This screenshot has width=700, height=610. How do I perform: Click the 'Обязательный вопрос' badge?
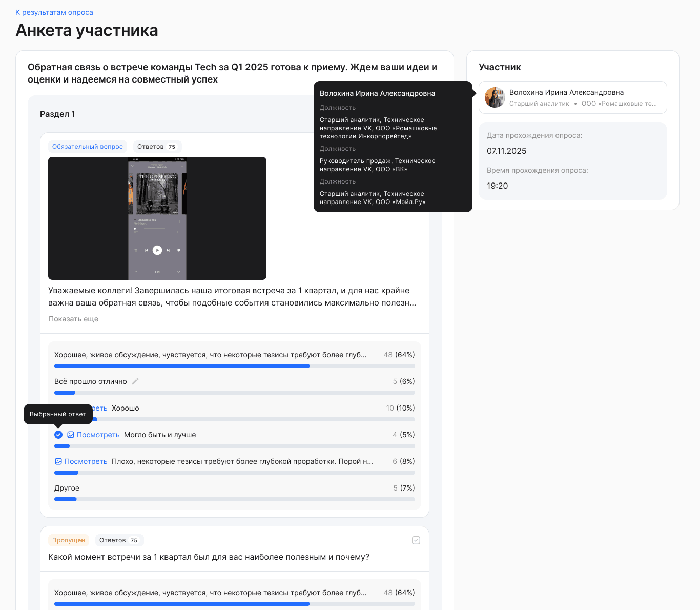[88, 147]
